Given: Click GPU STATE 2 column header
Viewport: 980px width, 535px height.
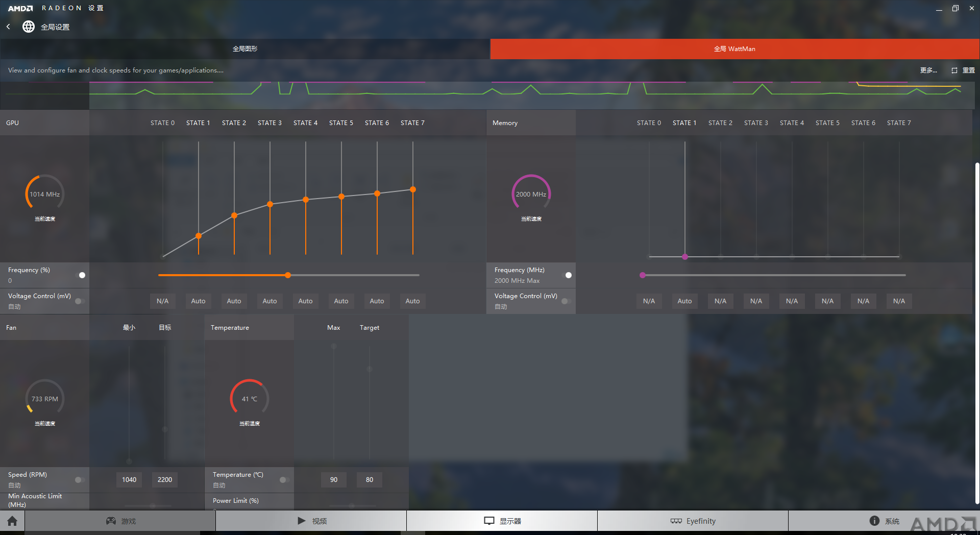Looking at the screenshot, I should 234,123.
